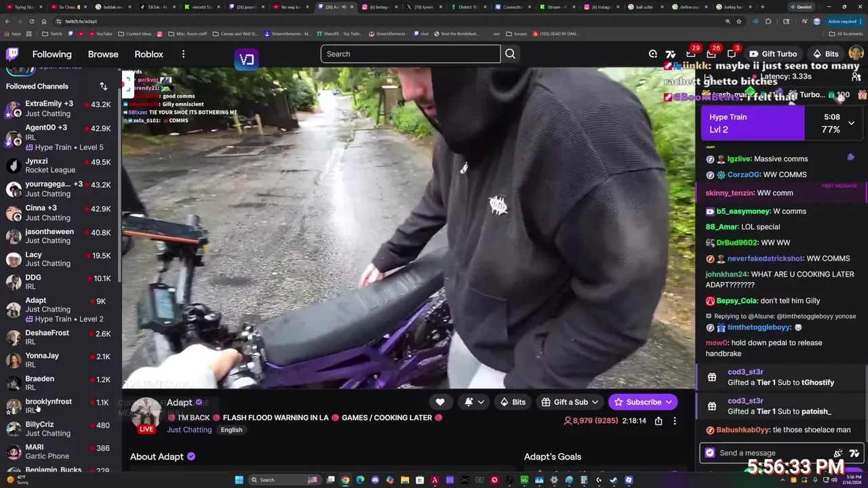Open Braeden channel in sidebar
Screen dimensions: 868x488
(x=60, y=383)
